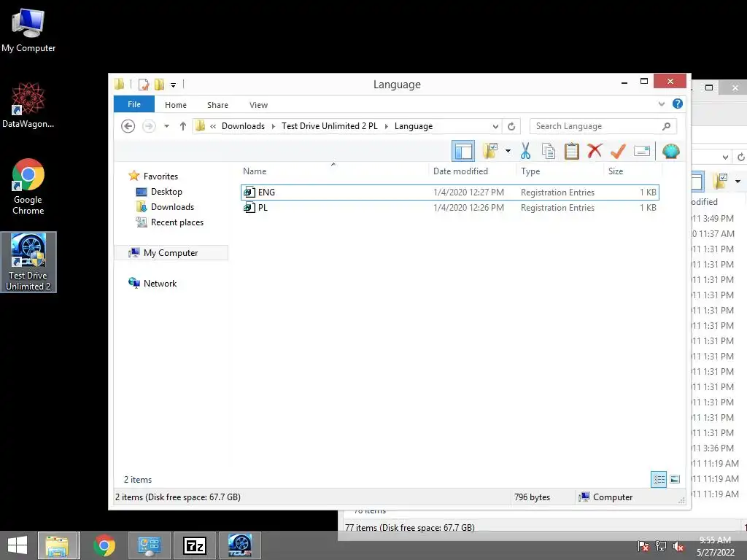The image size is (747, 560).
Task: Click the orange checkmark Properties icon
Action: tap(618, 151)
